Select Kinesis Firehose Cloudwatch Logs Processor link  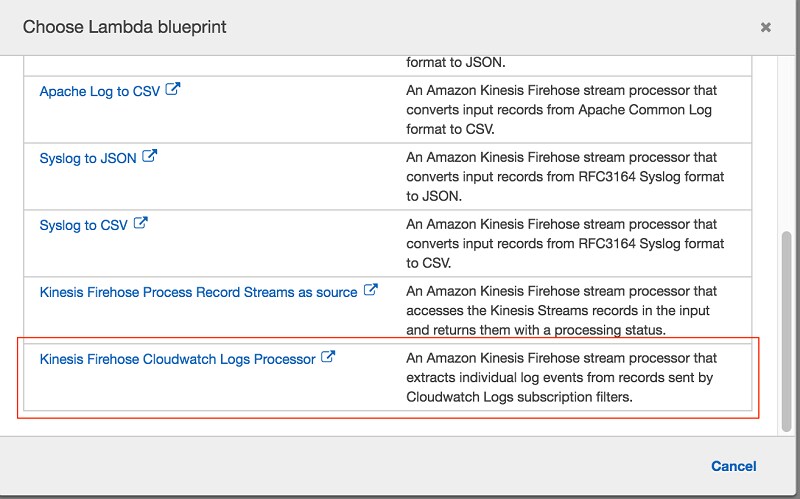pos(178,359)
